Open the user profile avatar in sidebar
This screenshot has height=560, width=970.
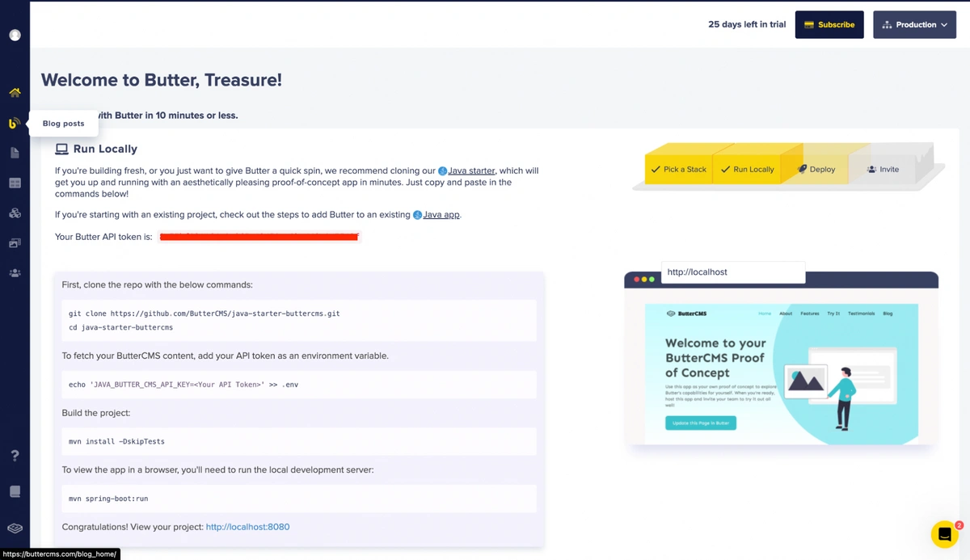click(15, 35)
